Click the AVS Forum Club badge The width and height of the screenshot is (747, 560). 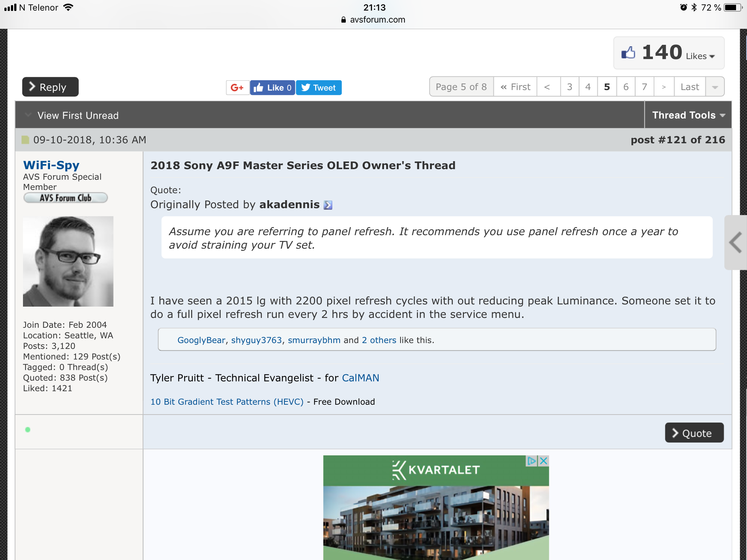[x=66, y=198]
